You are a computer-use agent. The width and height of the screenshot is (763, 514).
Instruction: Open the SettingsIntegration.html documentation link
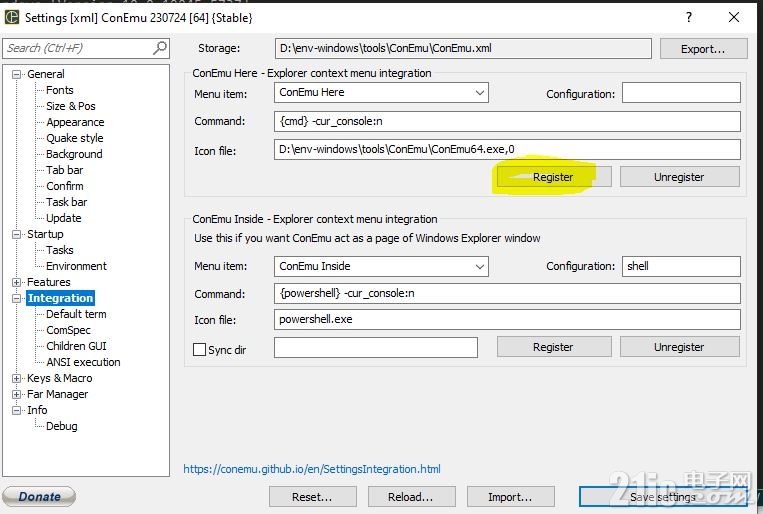point(312,469)
